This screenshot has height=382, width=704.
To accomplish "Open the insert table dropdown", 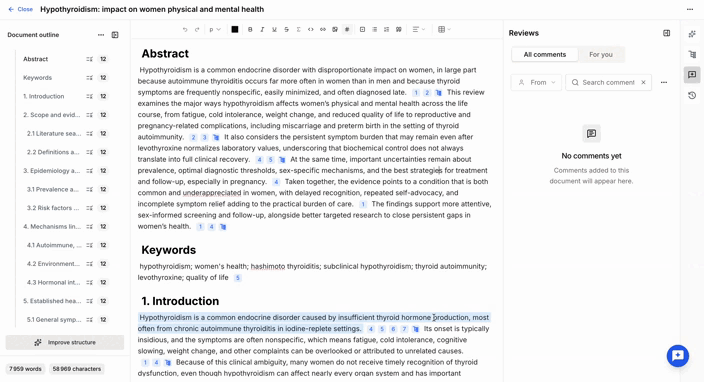I will click(x=444, y=30).
